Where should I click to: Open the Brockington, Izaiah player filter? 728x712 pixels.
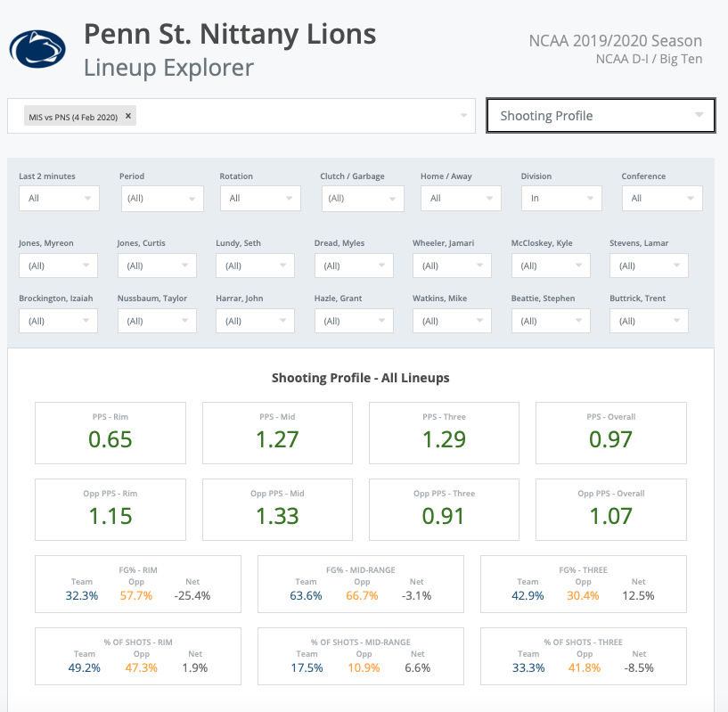coord(59,321)
